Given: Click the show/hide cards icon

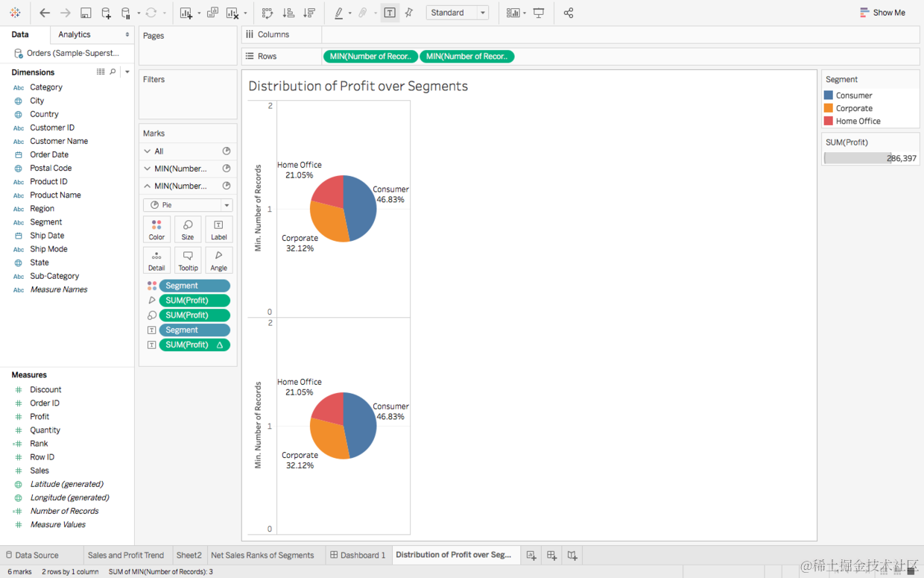Looking at the screenshot, I should click(x=513, y=13).
